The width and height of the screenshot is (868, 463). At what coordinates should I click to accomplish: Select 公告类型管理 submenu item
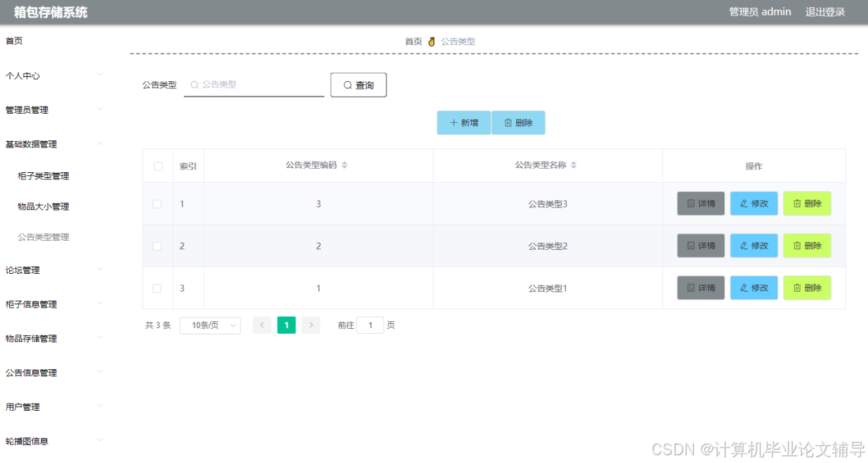[44, 237]
